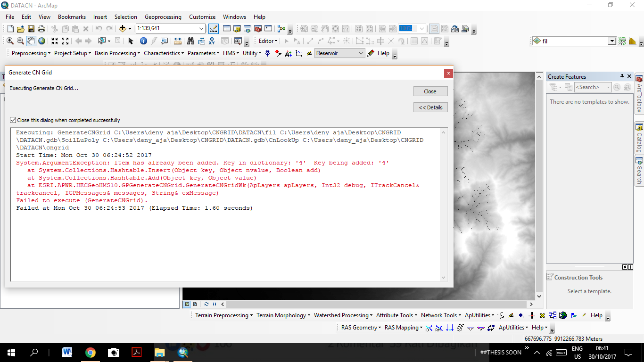This screenshot has width=644, height=362.
Task: Open the Catalog side tab
Action: pyautogui.click(x=639, y=138)
